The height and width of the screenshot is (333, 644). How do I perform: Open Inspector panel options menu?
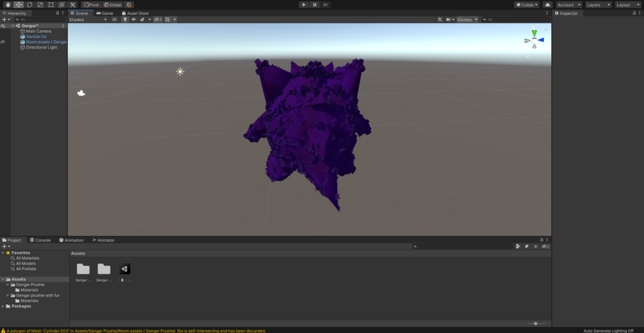(x=640, y=13)
